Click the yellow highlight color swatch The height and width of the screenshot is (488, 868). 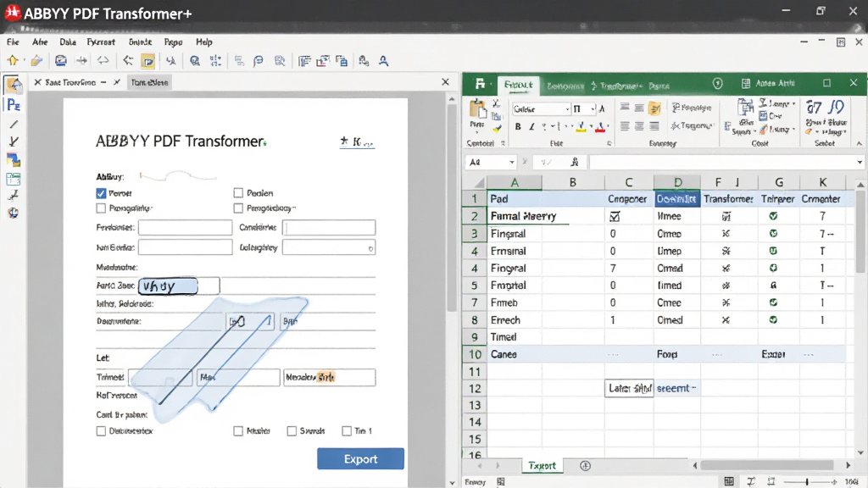tap(581, 127)
